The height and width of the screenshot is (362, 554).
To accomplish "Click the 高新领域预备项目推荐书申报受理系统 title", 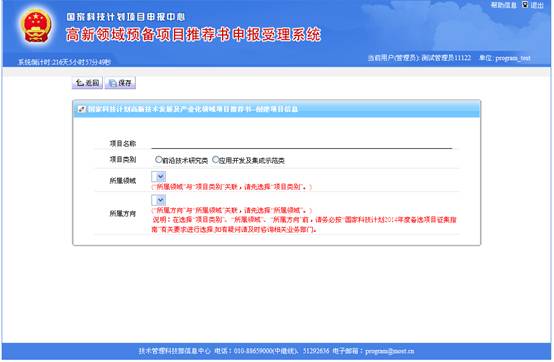I will pyautogui.click(x=193, y=35).
